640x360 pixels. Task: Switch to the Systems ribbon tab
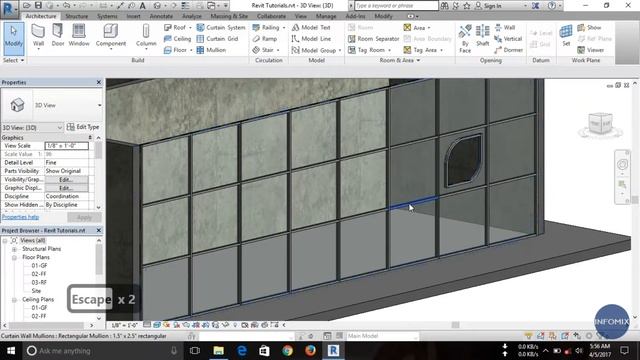[x=107, y=16]
